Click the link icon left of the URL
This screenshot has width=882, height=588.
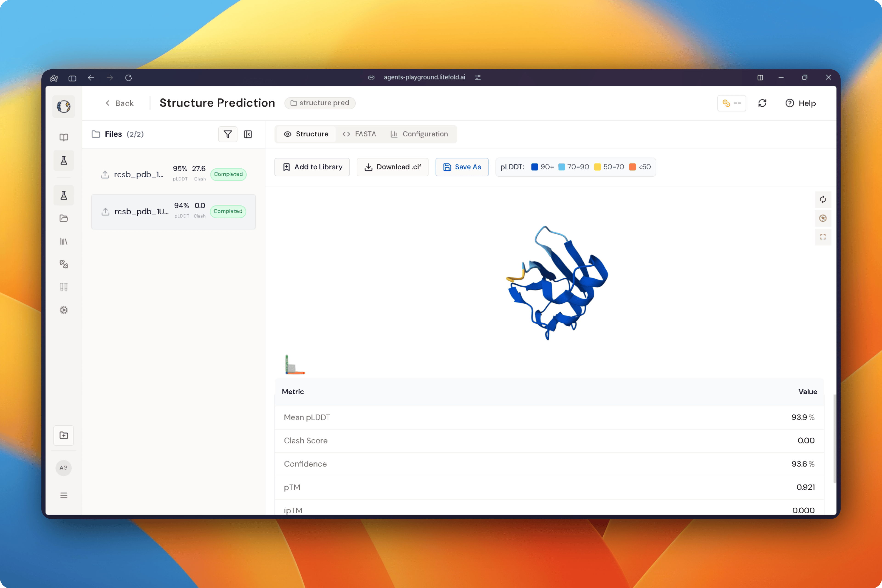click(x=371, y=78)
